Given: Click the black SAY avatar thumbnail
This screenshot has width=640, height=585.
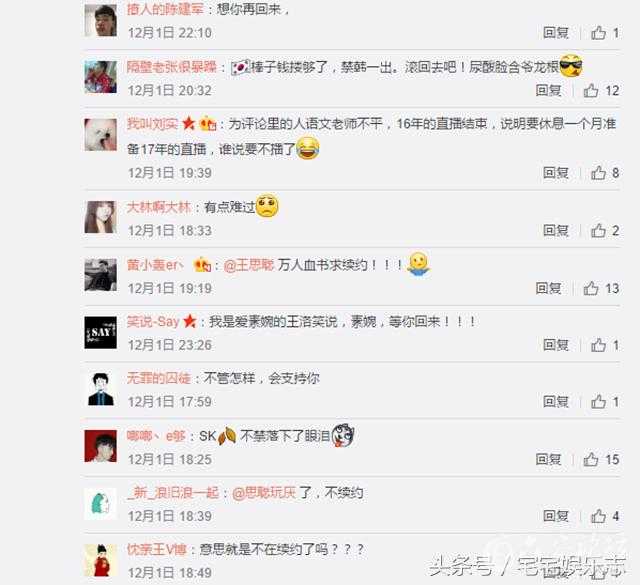Looking at the screenshot, I should pyautogui.click(x=100, y=332).
